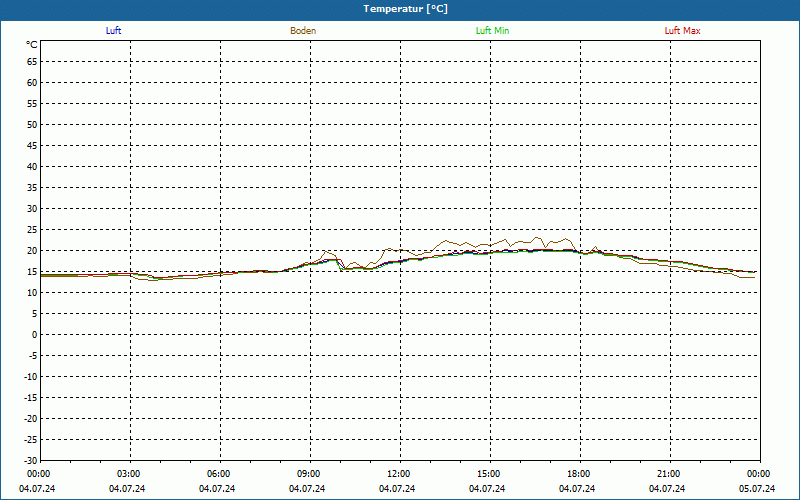This screenshot has height=500, width=800.
Task: Click the 21:00 time axis label
Action: coord(668,474)
